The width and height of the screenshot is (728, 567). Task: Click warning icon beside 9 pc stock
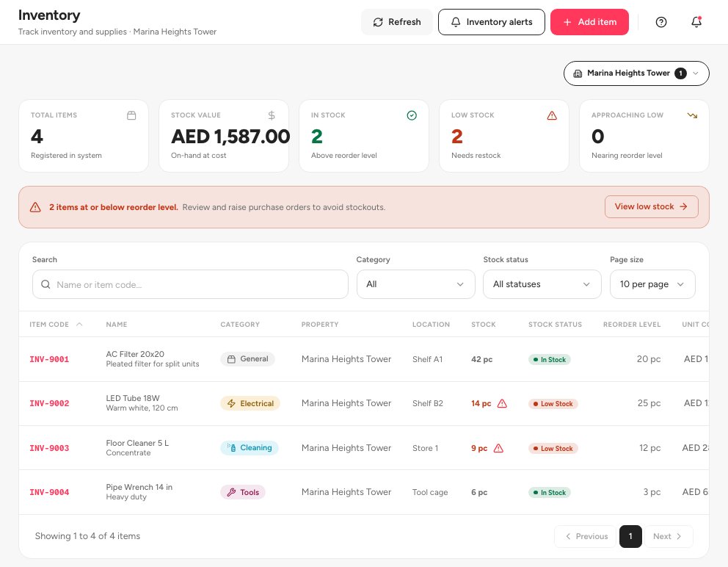(x=498, y=448)
